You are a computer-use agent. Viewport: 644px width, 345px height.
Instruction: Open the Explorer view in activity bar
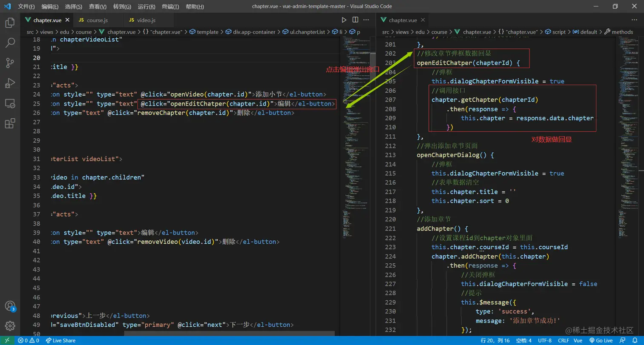click(10, 23)
